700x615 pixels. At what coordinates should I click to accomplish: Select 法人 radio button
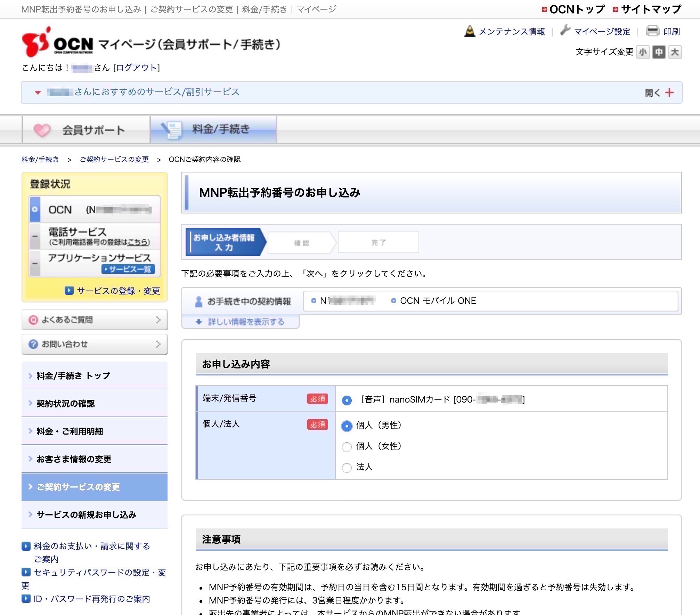[347, 468]
